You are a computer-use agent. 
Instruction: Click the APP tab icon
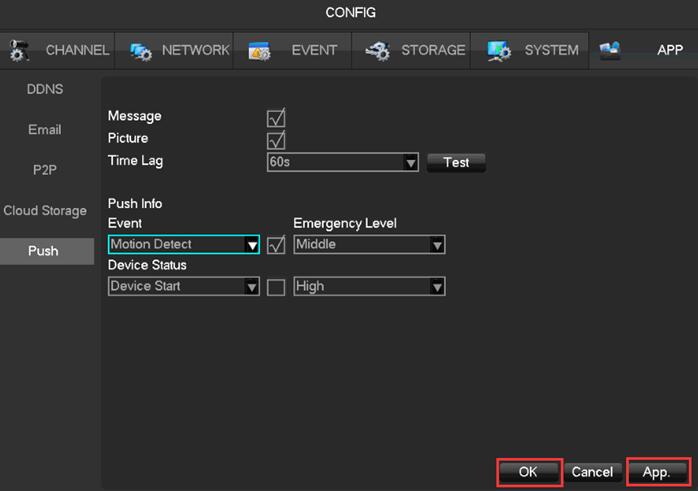(x=610, y=50)
